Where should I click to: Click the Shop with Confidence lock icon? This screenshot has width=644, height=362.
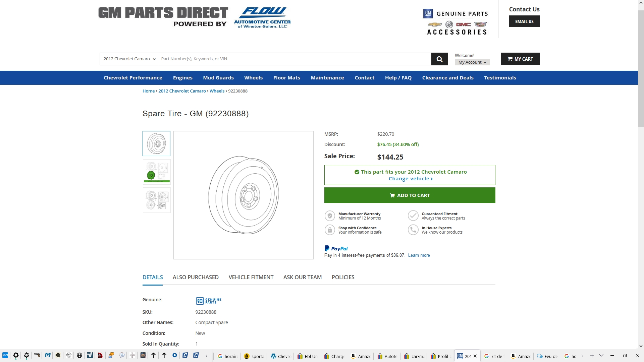(x=330, y=230)
